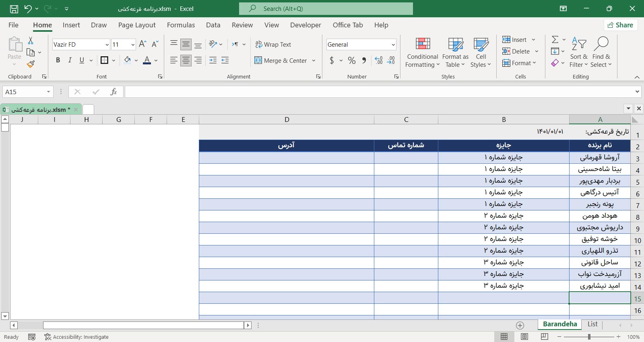Click the Merge & Center button
The height and width of the screenshot is (342, 644).
281,61
